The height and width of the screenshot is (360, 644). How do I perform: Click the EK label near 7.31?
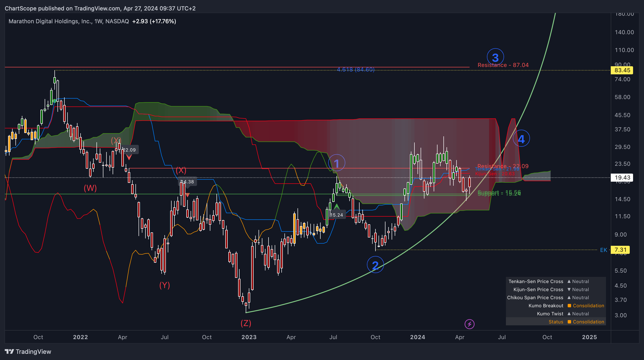click(x=604, y=250)
